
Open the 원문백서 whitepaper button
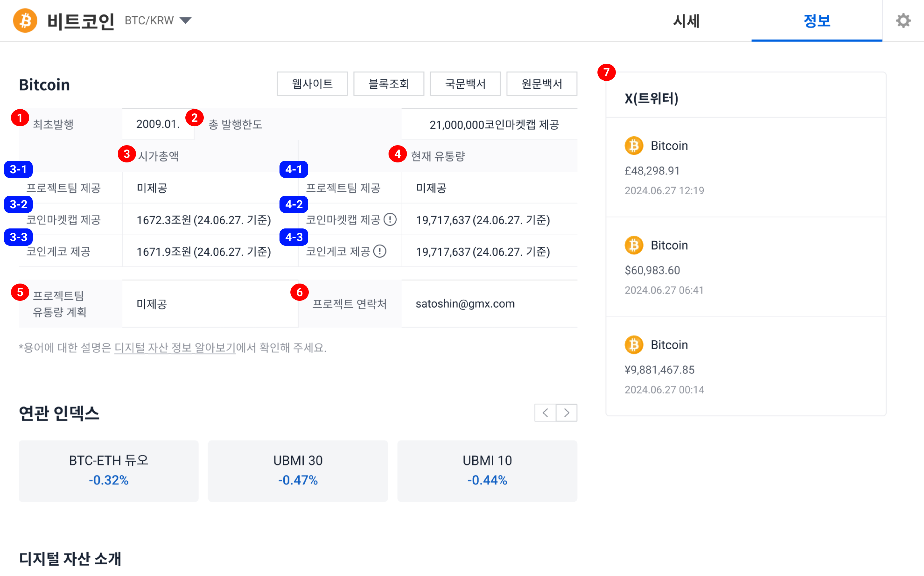[541, 84]
